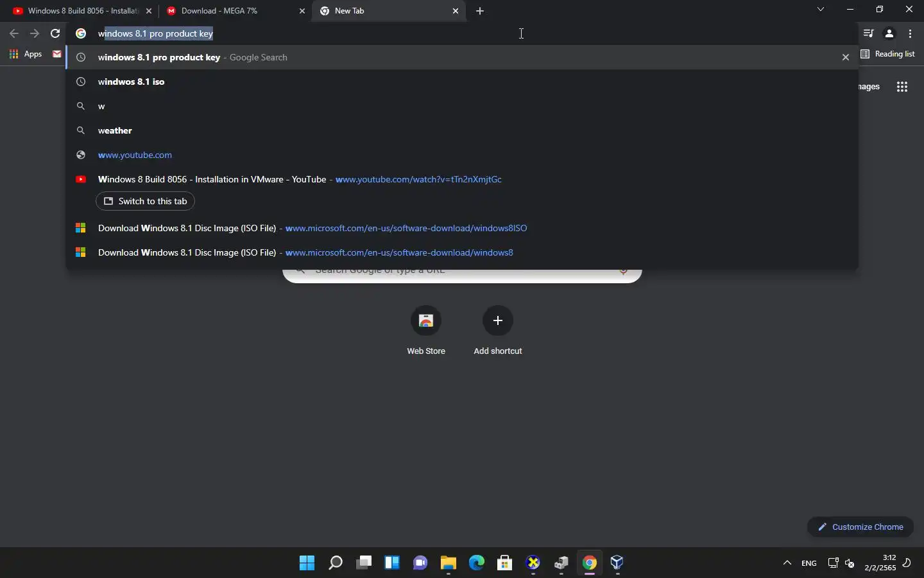Viewport: 924px width, 578px height.
Task: Click Customize Chrome button
Action: coord(860,527)
